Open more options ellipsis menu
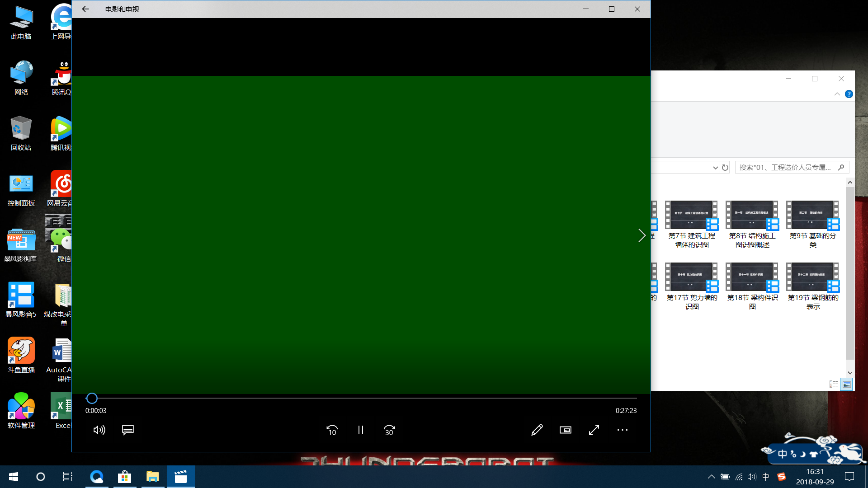This screenshot has height=488, width=868. 623,430
